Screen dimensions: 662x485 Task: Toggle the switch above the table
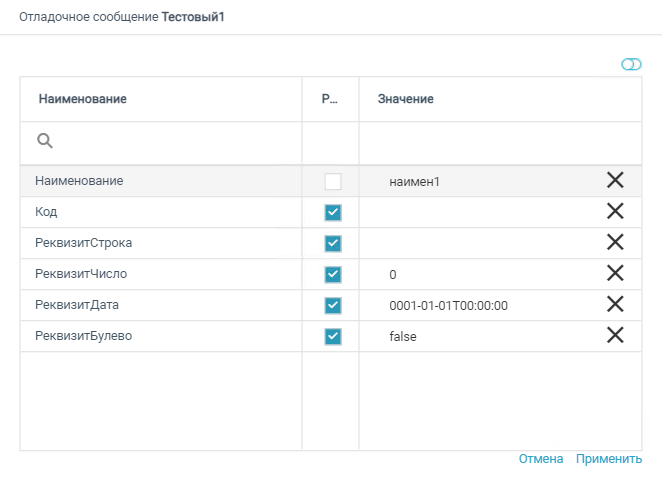click(x=631, y=64)
